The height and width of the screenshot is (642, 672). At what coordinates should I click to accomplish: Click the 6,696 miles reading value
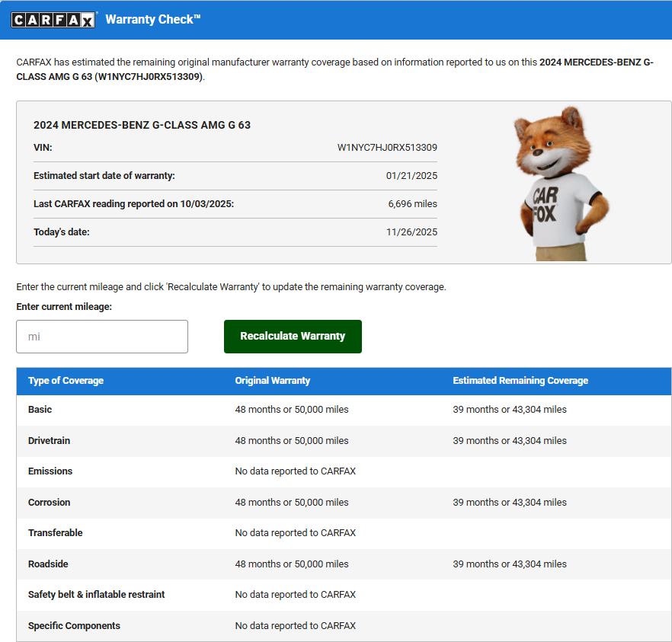[412, 204]
